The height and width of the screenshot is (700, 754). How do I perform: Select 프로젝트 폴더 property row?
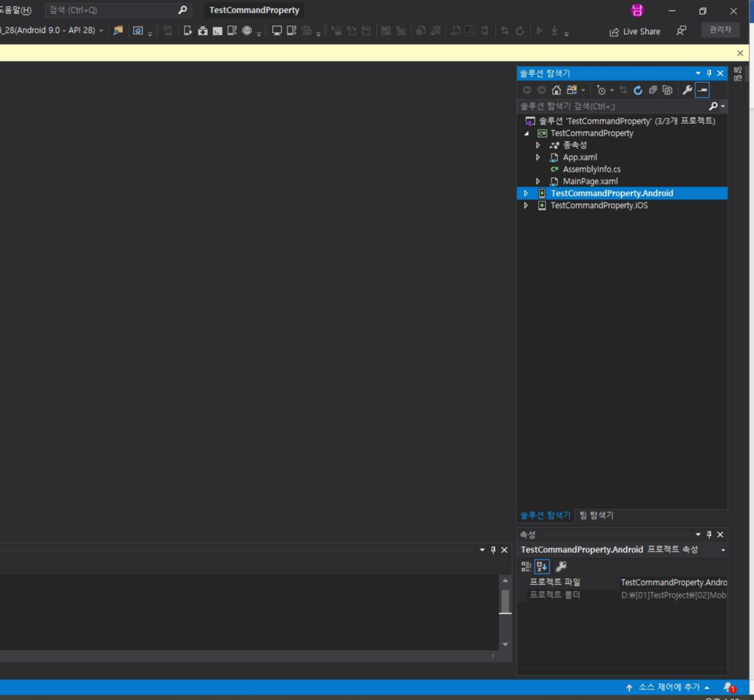pos(623,595)
